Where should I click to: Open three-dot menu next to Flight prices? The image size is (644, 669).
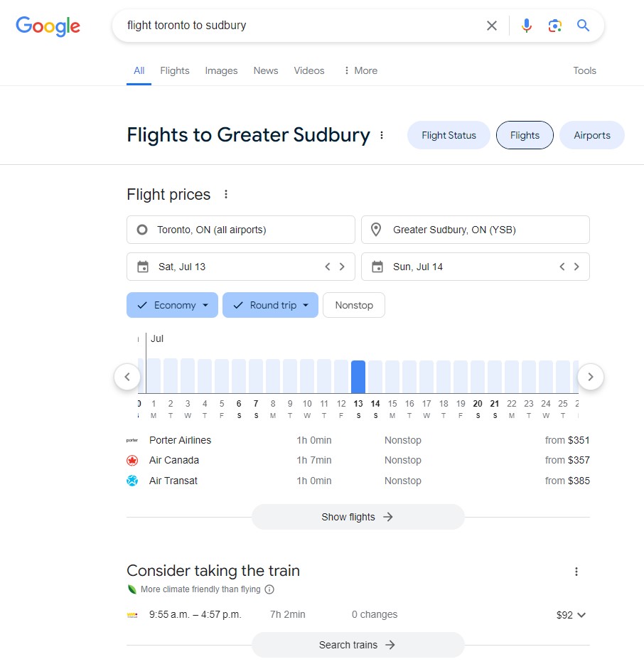coord(226,194)
